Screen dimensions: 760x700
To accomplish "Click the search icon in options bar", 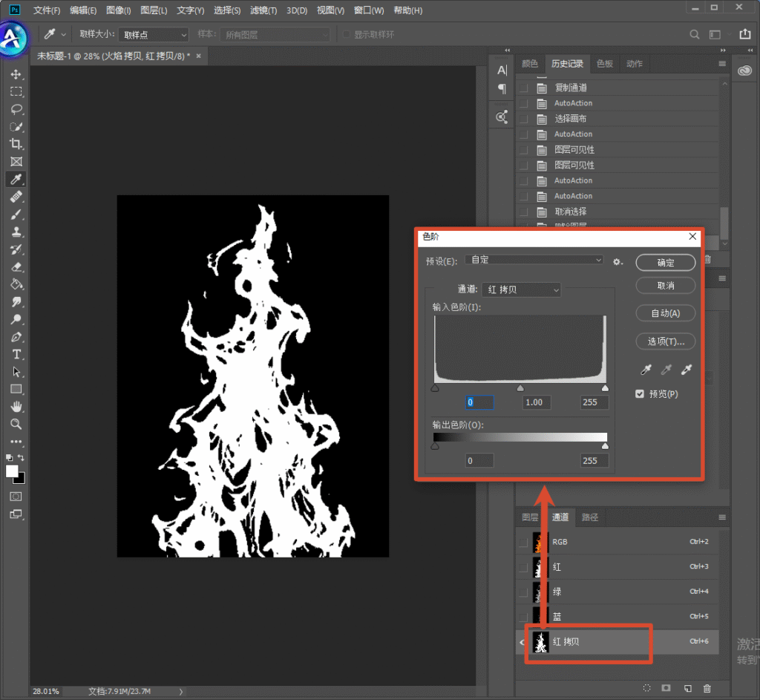I will point(694,34).
